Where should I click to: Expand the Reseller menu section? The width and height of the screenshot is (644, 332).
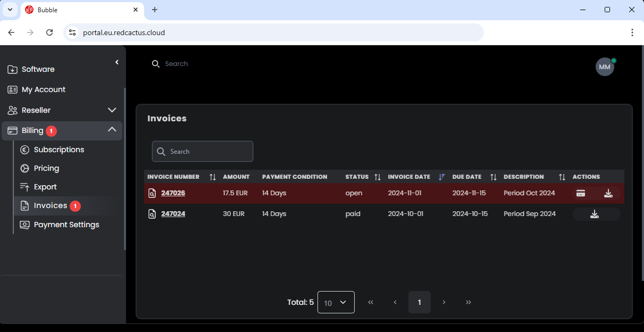click(x=112, y=110)
